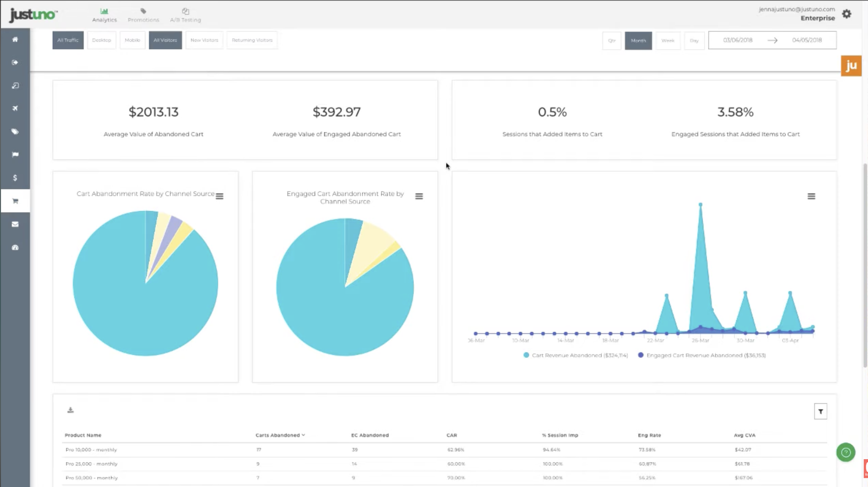The image size is (868, 487).
Task: Open the home icon in the sidebar
Action: point(15,39)
